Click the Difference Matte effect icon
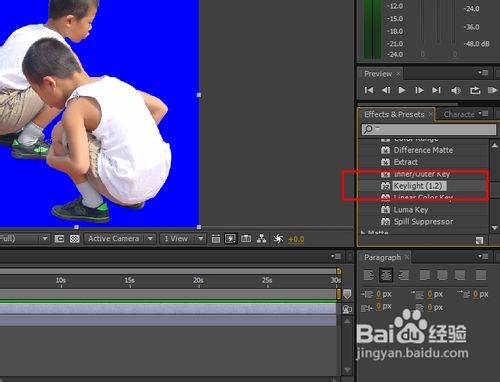This screenshot has width=500, height=382. click(x=385, y=150)
